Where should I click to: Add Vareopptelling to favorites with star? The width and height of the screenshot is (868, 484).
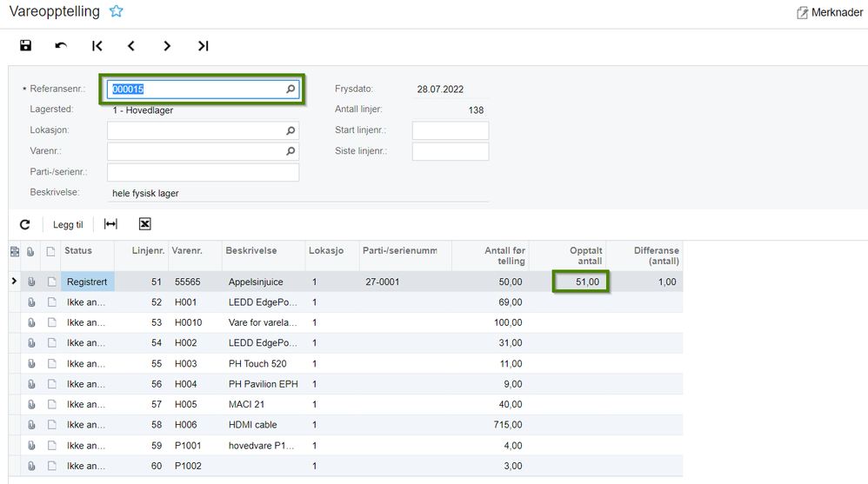pos(116,11)
